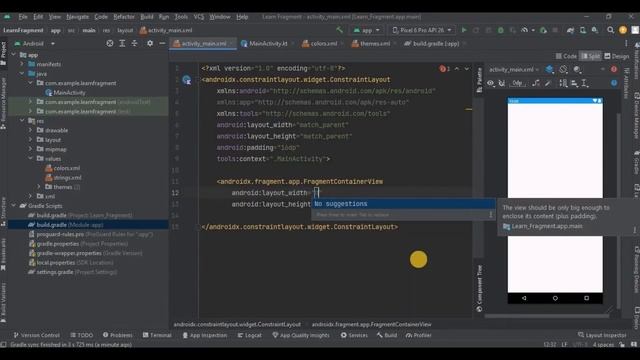Click the Debug app bug icon
The height and width of the screenshot is (360, 640).
click(500, 30)
